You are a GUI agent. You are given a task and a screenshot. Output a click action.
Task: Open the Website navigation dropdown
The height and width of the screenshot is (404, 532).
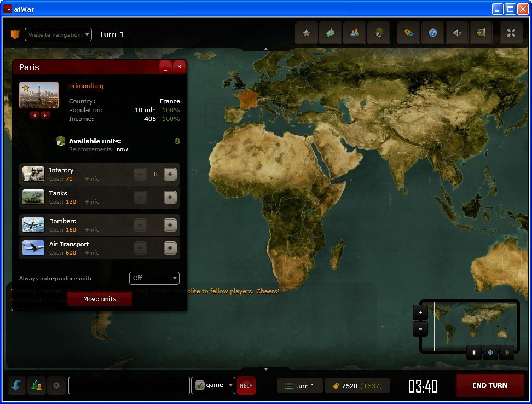pos(58,34)
